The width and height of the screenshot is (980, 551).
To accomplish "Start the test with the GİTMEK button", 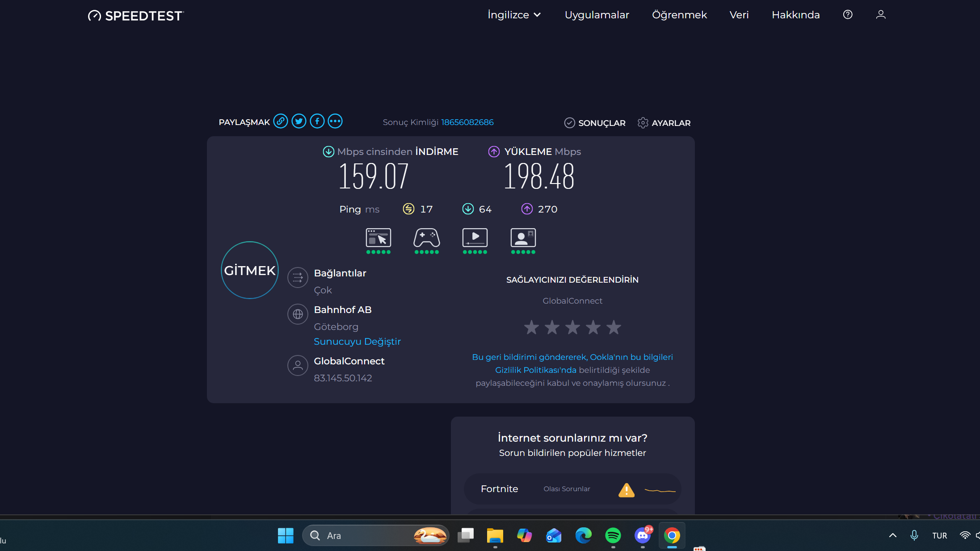I will [250, 270].
